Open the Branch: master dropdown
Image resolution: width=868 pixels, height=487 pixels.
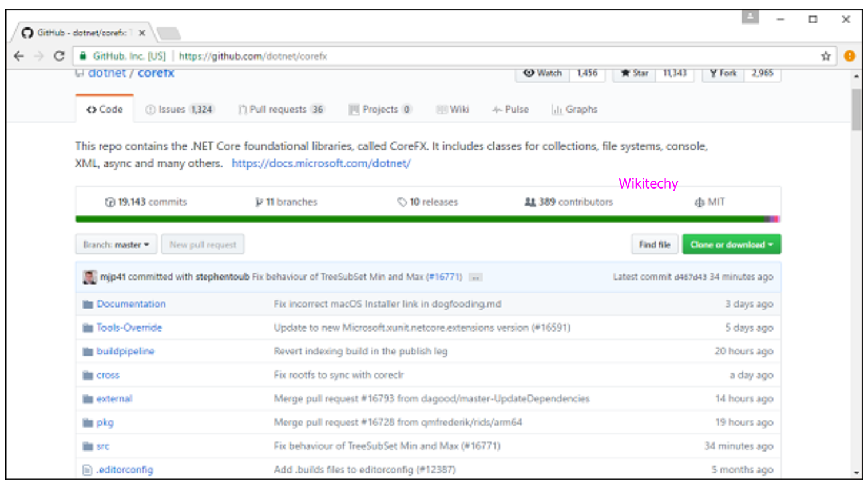tap(116, 245)
